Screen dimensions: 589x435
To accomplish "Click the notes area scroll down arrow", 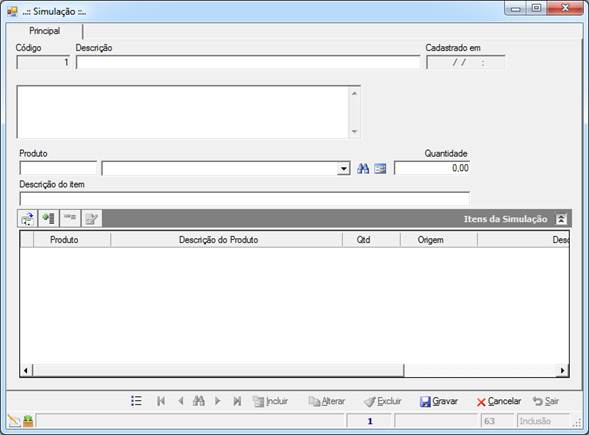I will click(354, 131).
